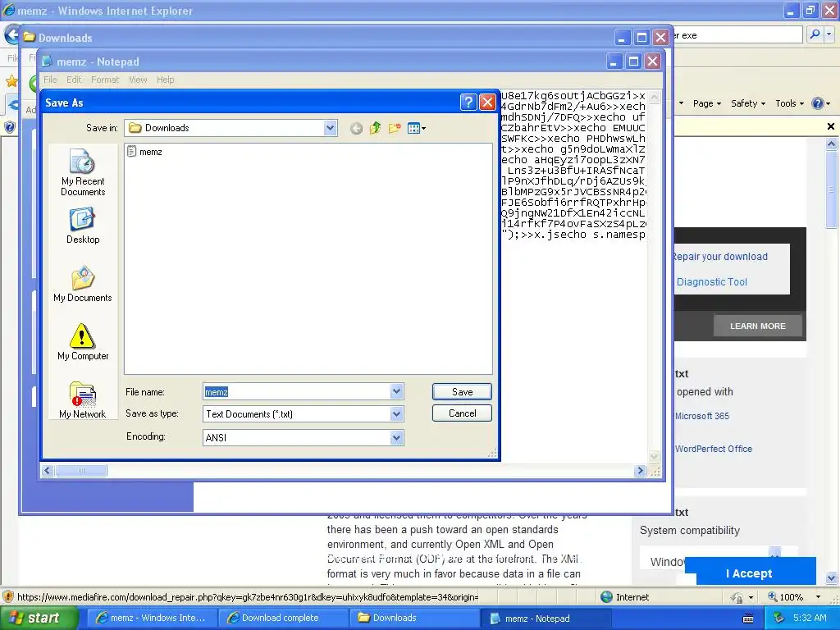The height and width of the screenshot is (630, 840).
Task: Close the yellow information bar
Action: (x=830, y=126)
